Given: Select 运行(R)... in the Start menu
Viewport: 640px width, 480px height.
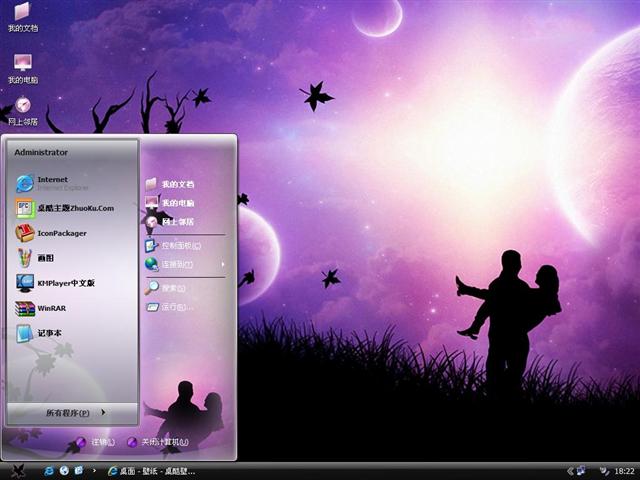Looking at the screenshot, I should 176,307.
